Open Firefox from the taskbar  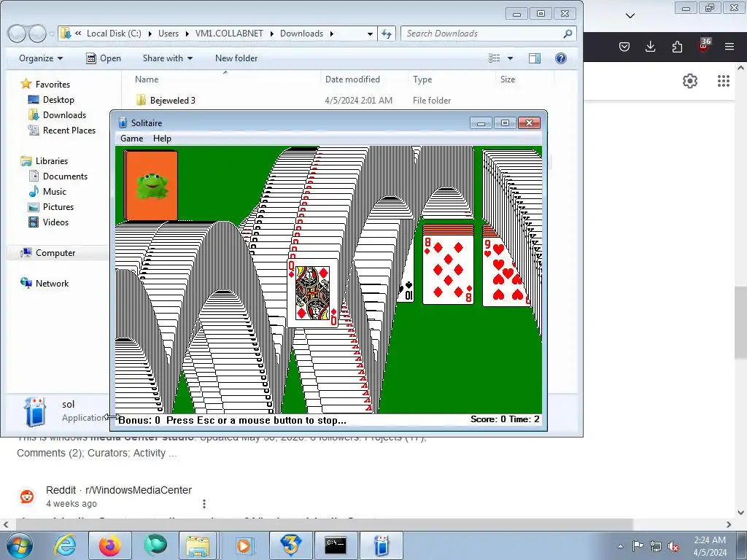109,545
